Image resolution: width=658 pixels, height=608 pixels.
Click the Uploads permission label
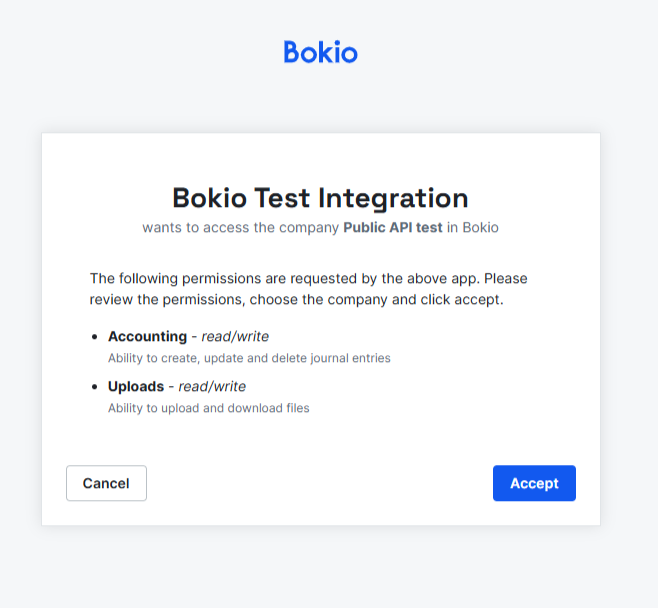pos(136,386)
